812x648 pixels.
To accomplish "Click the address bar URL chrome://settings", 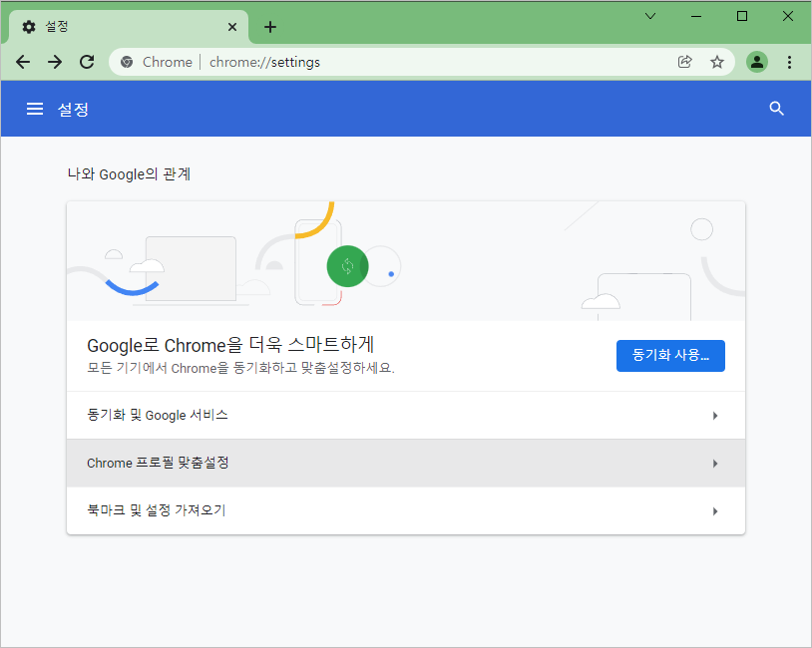I will pos(264,62).
